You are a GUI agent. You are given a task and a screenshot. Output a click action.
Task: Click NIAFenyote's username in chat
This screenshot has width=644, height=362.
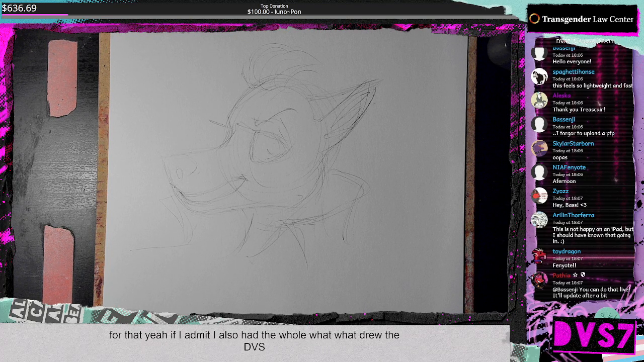click(x=569, y=167)
